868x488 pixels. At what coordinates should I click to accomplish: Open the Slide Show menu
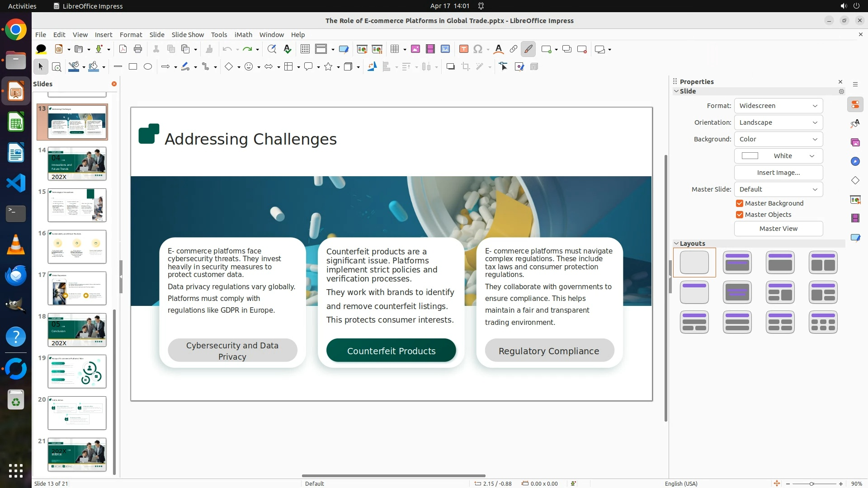[x=188, y=35]
